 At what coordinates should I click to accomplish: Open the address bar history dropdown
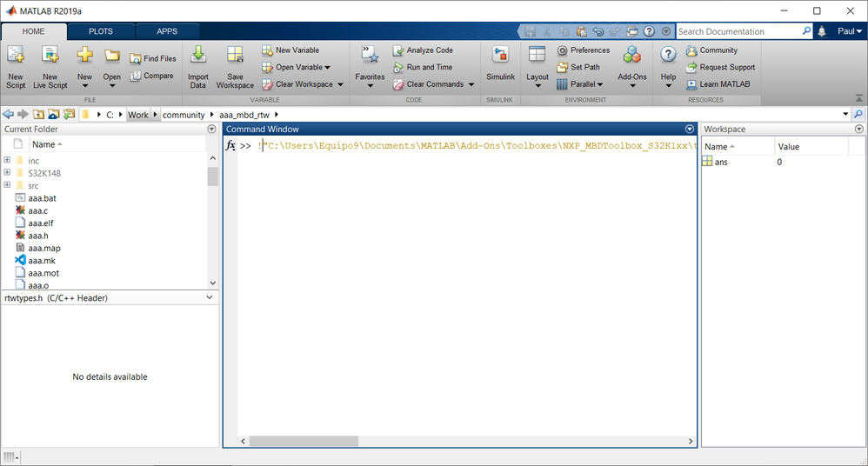pos(845,114)
